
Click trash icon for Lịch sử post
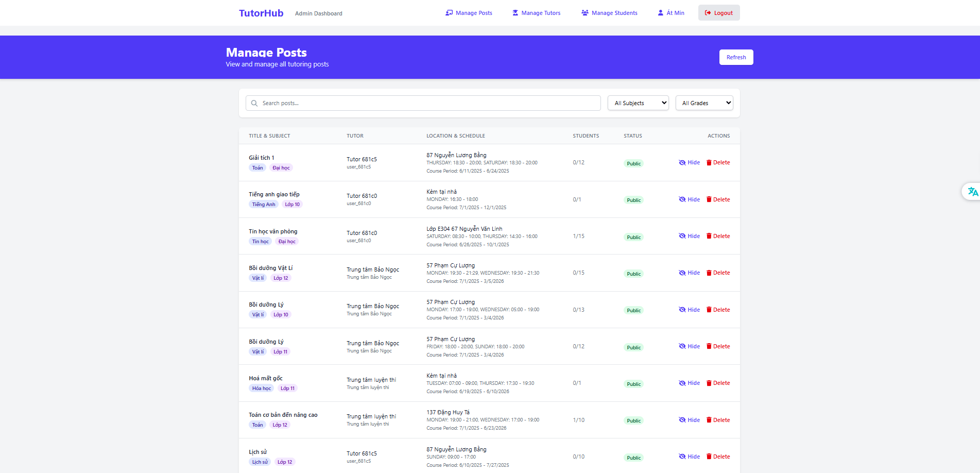point(709,457)
